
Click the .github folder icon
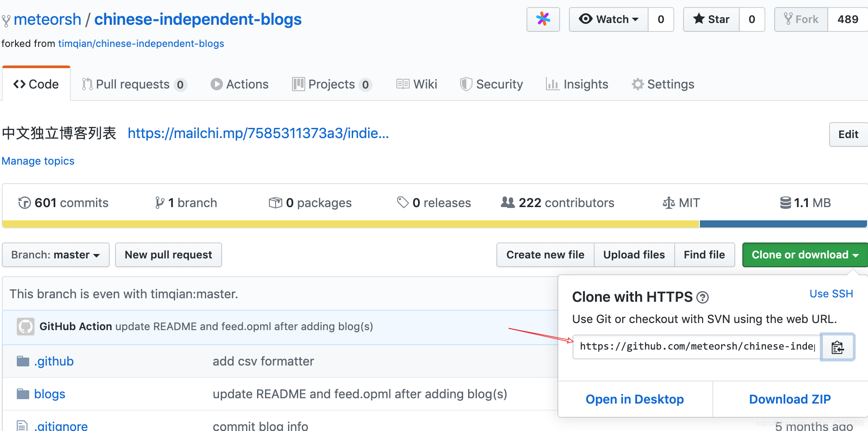click(x=23, y=362)
